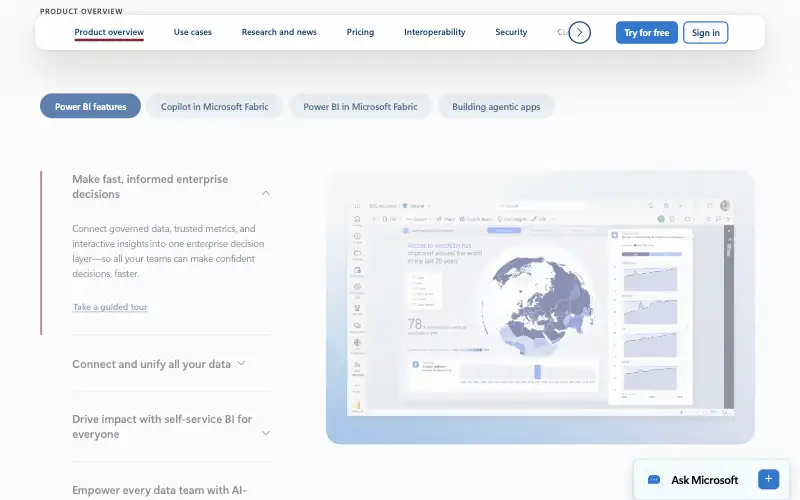Click the right arrow to reveal more nav items

tap(580, 33)
